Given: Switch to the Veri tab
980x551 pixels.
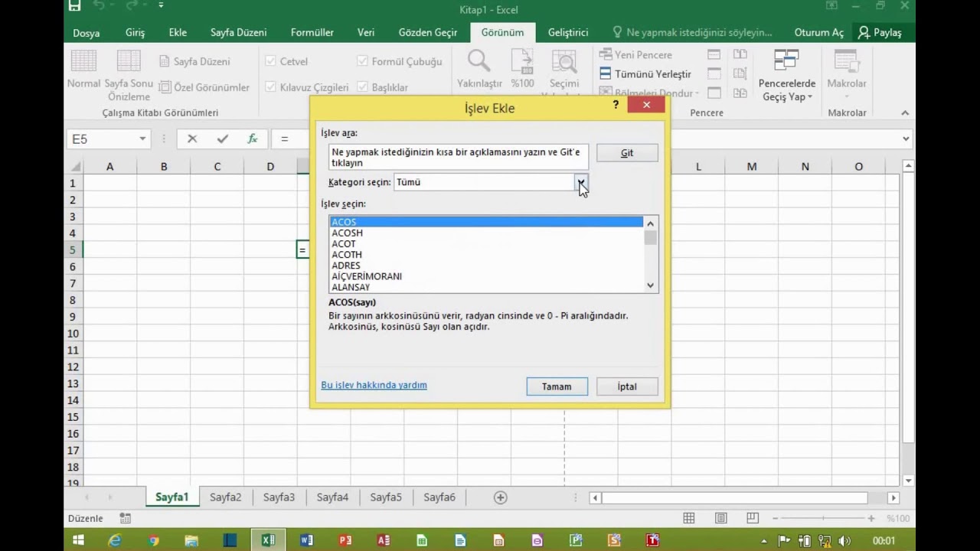Looking at the screenshot, I should [x=366, y=33].
